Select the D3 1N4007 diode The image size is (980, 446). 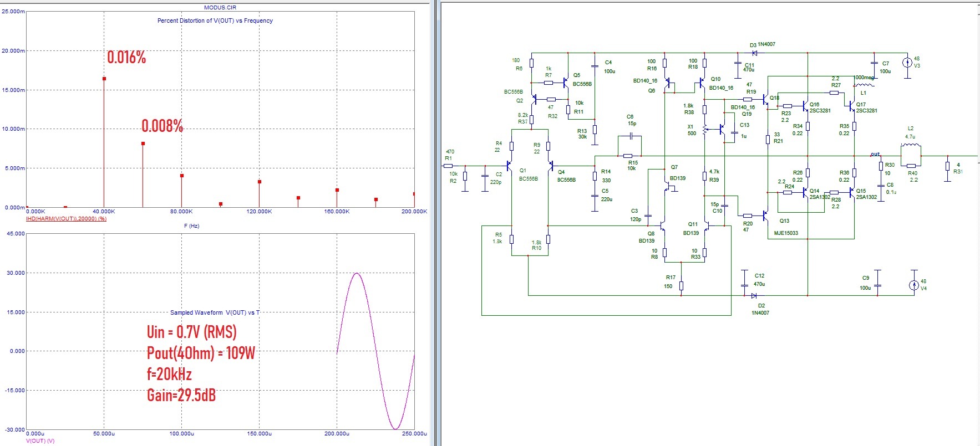click(x=754, y=53)
